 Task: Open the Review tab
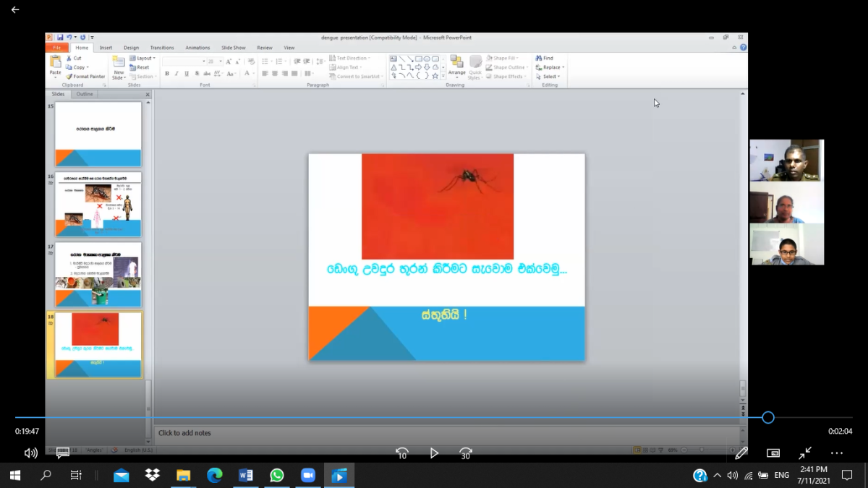click(x=265, y=48)
